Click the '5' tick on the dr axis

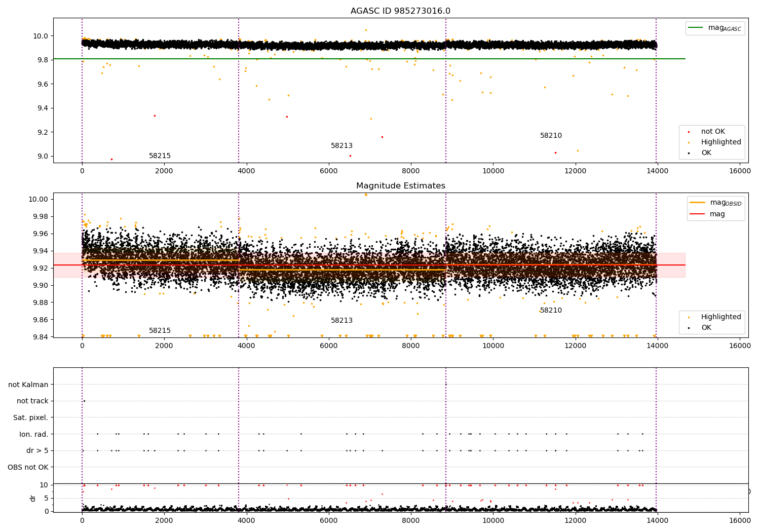tap(46, 498)
